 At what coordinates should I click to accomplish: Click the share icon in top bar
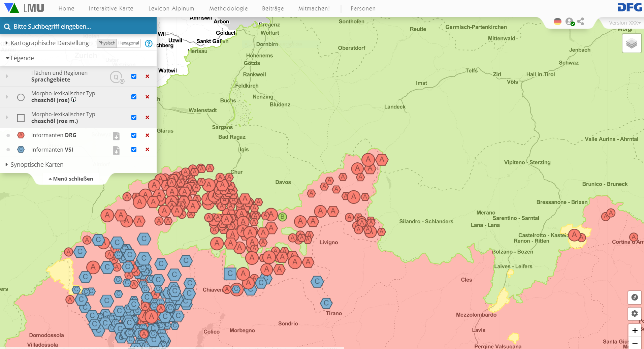pyautogui.click(x=580, y=22)
